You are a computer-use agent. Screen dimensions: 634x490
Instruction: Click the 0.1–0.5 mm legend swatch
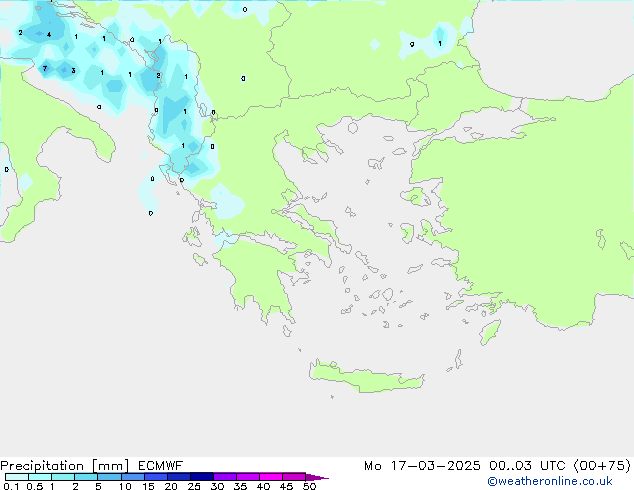tap(17, 477)
